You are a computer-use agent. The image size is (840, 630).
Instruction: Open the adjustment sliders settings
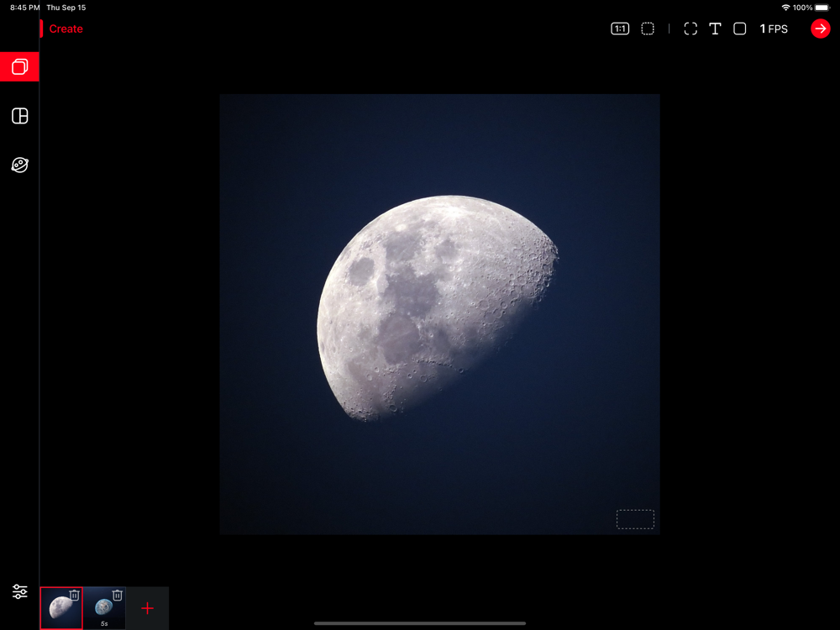tap(20, 591)
